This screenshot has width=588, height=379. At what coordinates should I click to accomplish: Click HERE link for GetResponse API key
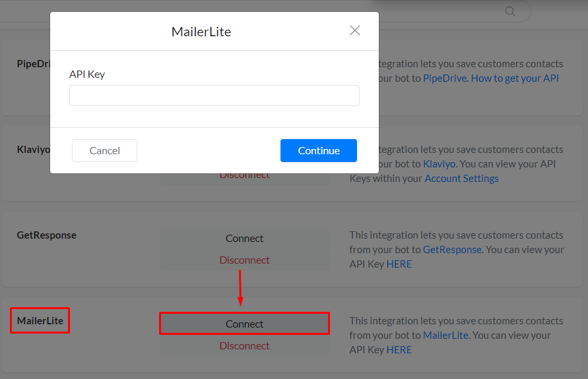(399, 264)
